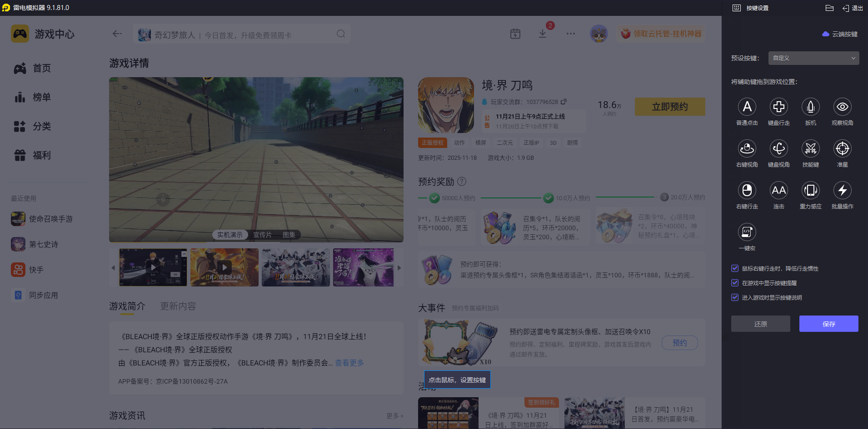
Task: Choose the 批量操作 lightning icon
Action: point(843,190)
